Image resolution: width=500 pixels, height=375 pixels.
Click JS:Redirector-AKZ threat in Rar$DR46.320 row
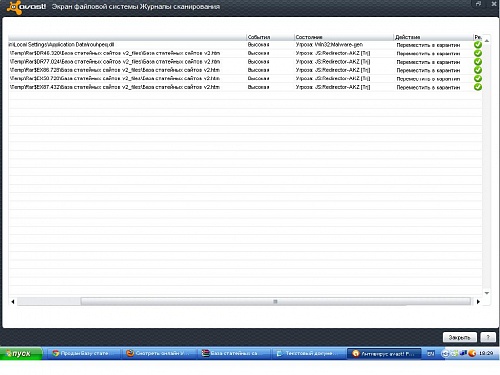(333, 53)
